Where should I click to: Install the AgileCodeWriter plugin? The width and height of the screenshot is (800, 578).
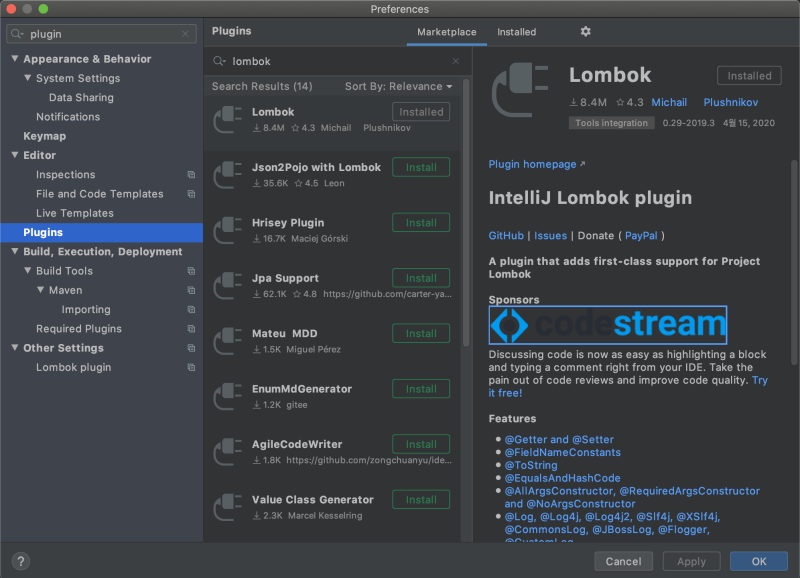(421, 444)
